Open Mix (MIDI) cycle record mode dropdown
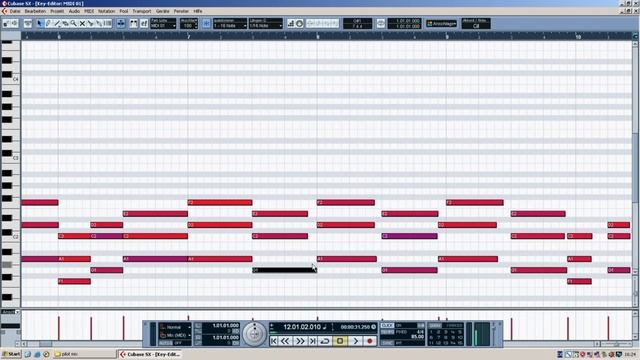 175,335
